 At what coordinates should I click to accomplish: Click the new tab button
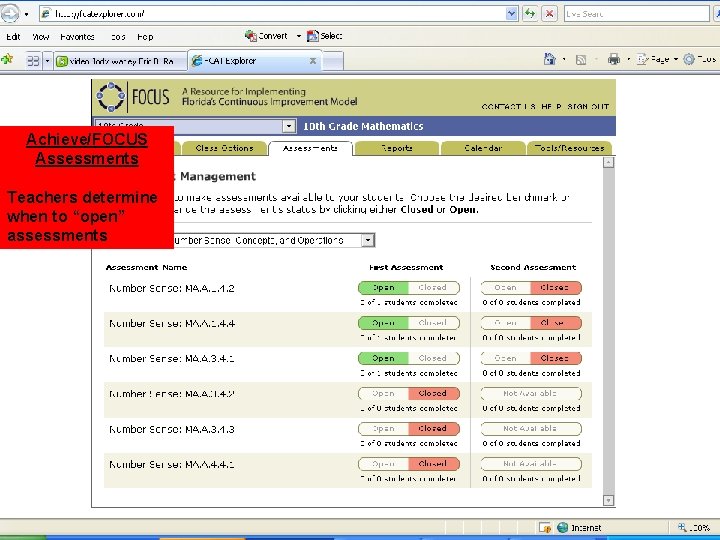click(334, 61)
